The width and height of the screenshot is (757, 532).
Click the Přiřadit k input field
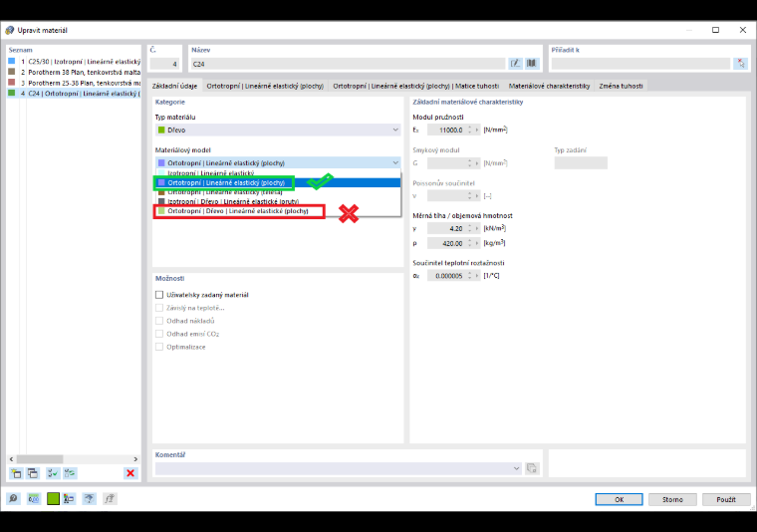click(640, 64)
